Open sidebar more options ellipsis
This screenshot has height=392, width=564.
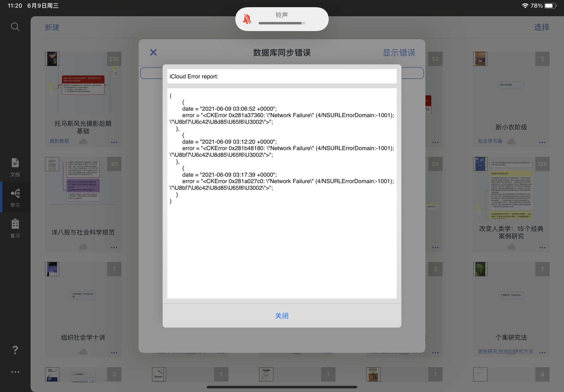[x=15, y=372]
